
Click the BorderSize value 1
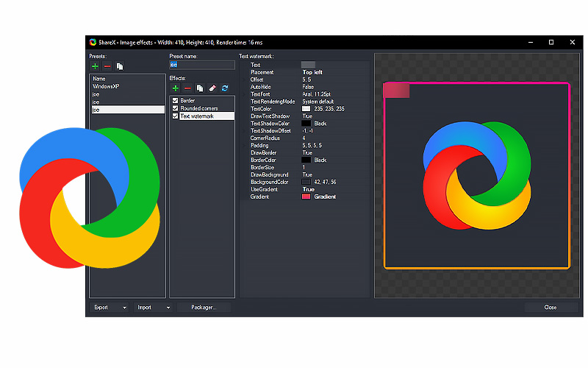pyautogui.click(x=304, y=168)
